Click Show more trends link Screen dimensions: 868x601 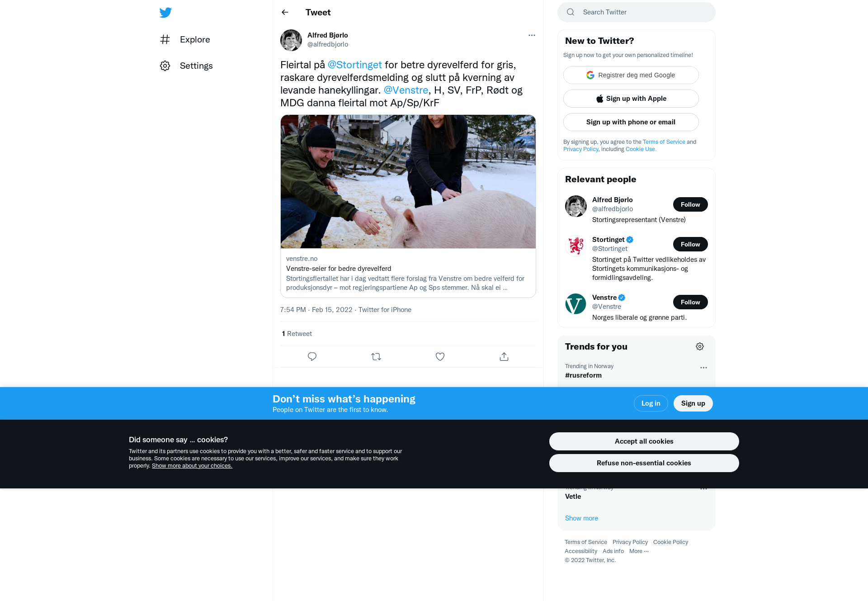point(581,518)
